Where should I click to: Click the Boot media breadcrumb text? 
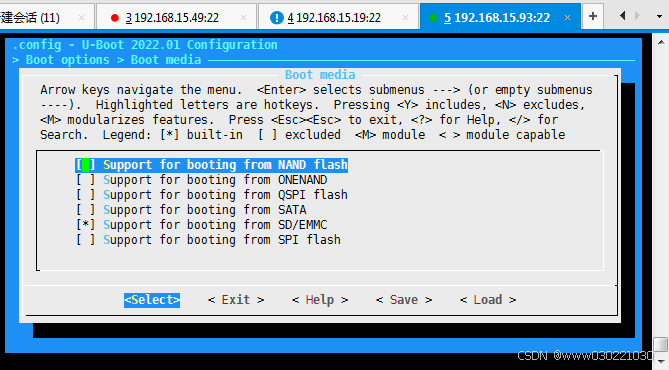point(166,60)
